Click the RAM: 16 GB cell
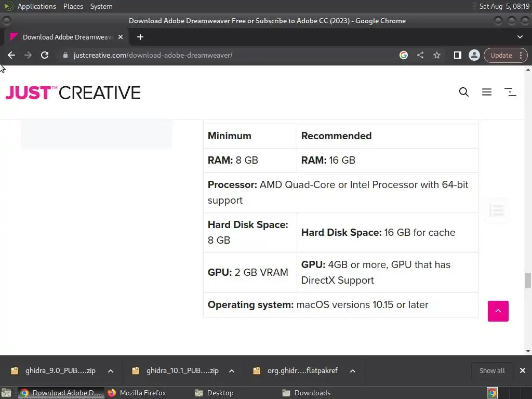 coord(388,161)
